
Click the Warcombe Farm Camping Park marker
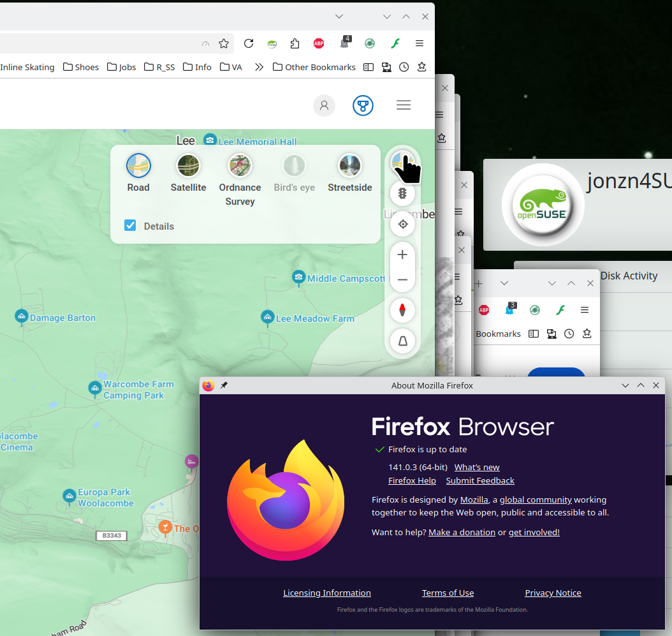(95, 388)
